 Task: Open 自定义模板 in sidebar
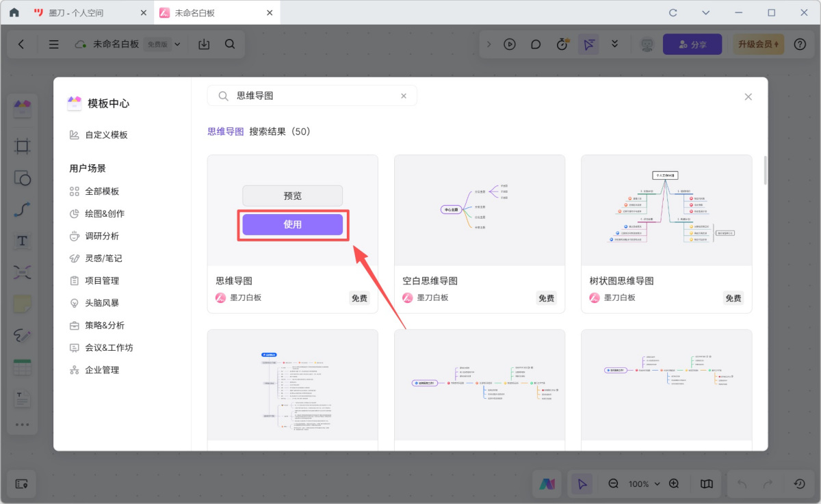click(106, 135)
